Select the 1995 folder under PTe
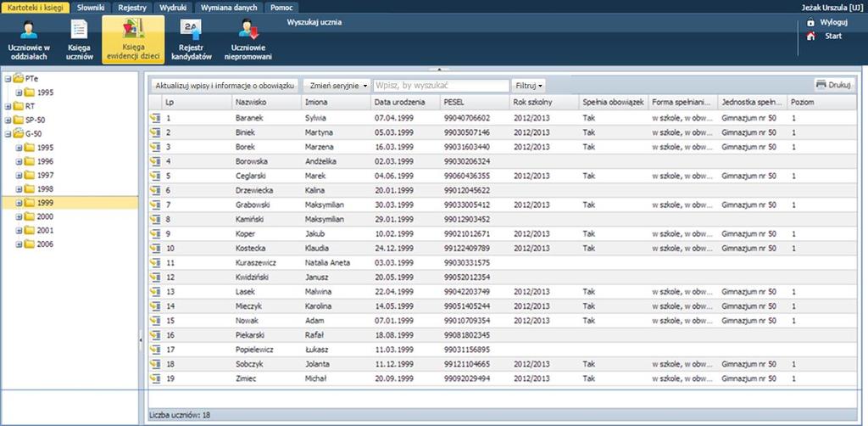 [45, 92]
